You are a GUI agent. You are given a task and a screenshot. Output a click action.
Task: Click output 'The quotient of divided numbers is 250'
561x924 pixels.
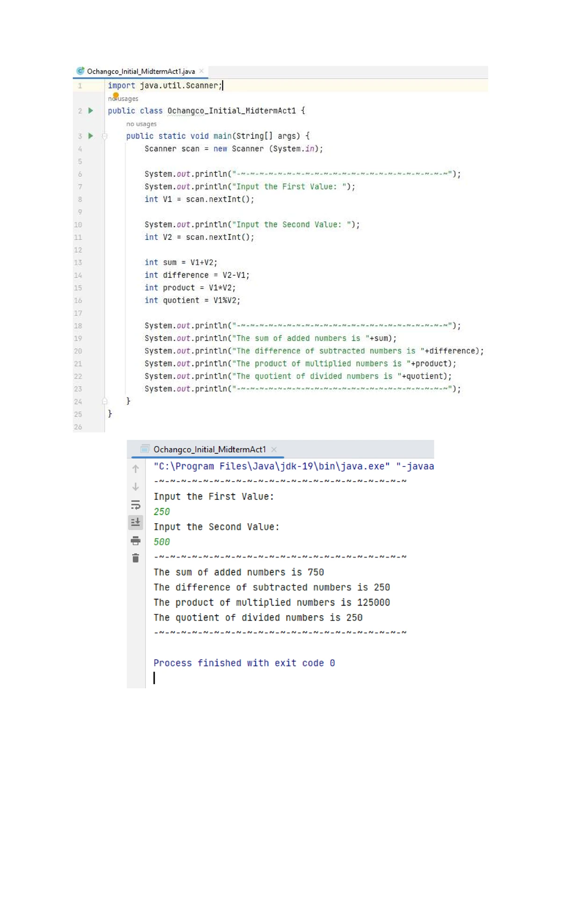pyautogui.click(x=258, y=618)
